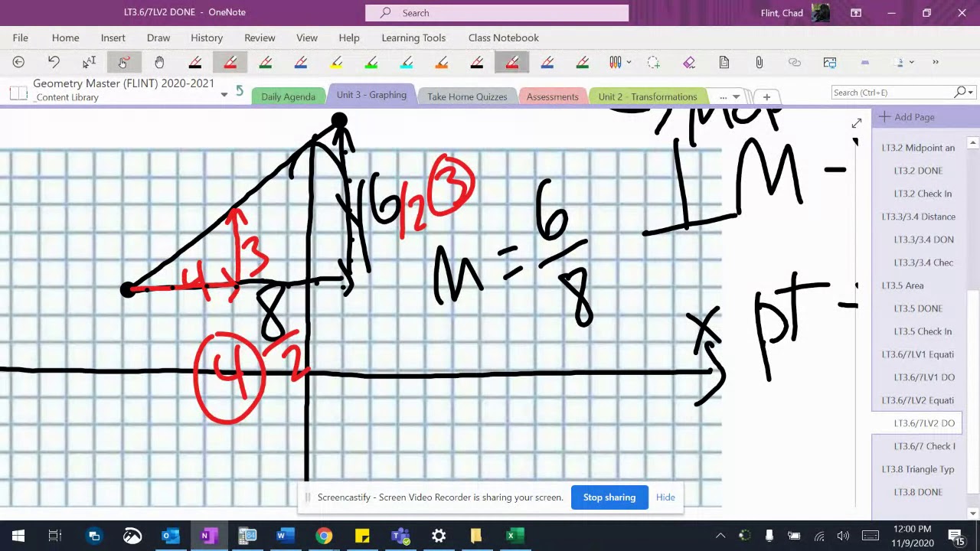The width and height of the screenshot is (980, 551).
Task: Open the LT3.6/7 Check I page
Action: coord(924,446)
